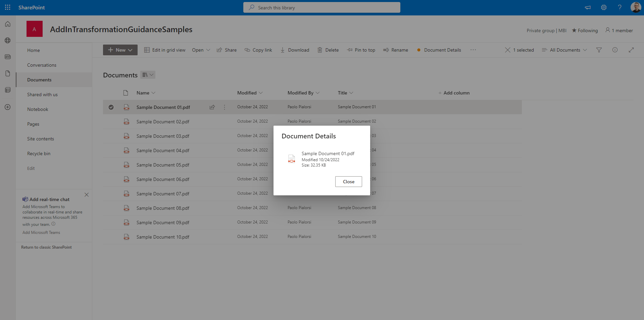The width and height of the screenshot is (644, 320).
Task: Open the New item dropdown
Action: click(120, 50)
